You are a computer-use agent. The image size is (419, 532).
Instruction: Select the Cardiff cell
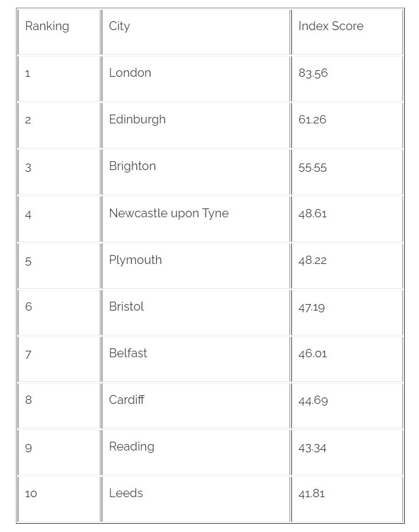click(x=126, y=400)
